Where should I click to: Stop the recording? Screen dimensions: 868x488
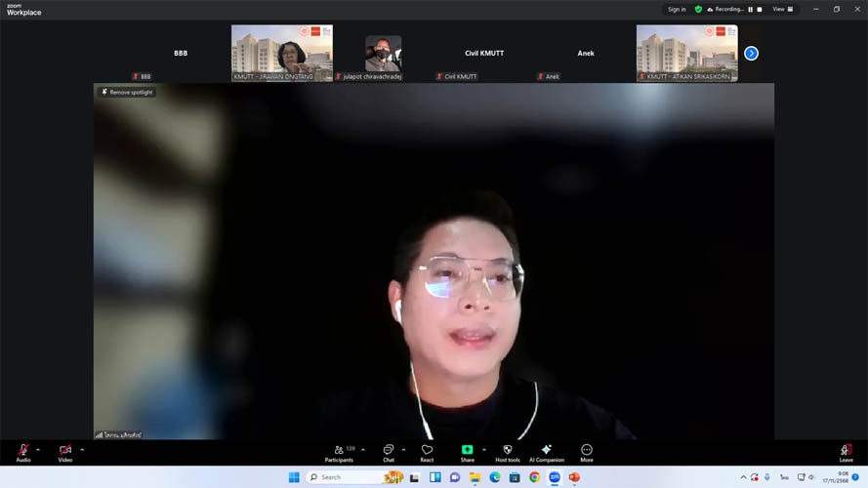(760, 10)
